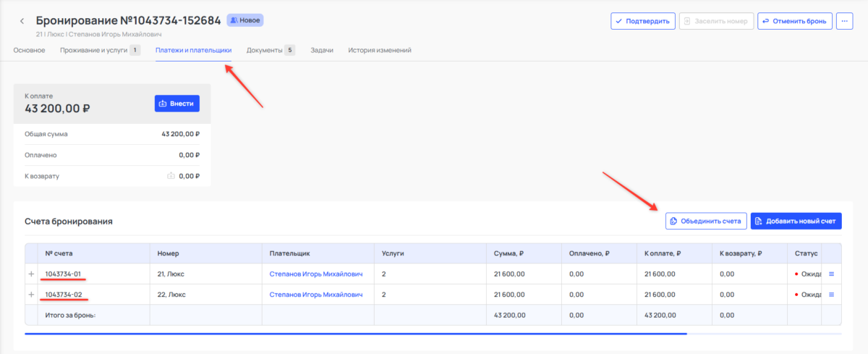Click invoice number 1043734-02
Viewport: 868px width, 354px height.
pyautogui.click(x=63, y=295)
